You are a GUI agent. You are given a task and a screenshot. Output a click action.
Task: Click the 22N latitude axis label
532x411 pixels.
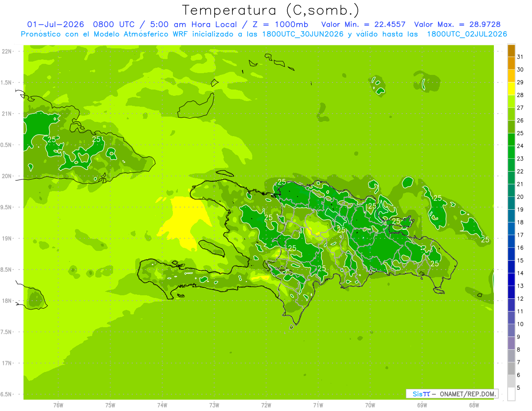(7, 51)
